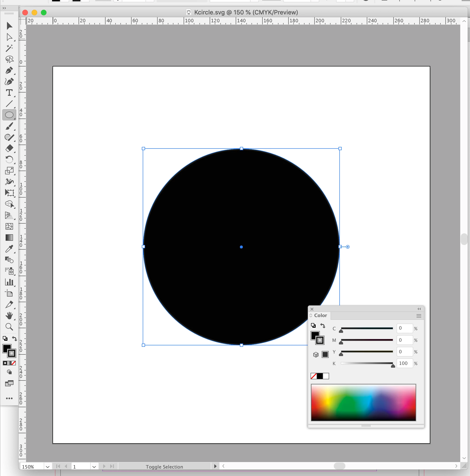The image size is (470, 476).
Task: Open the artboard number dropdown
Action: coord(94,467)
